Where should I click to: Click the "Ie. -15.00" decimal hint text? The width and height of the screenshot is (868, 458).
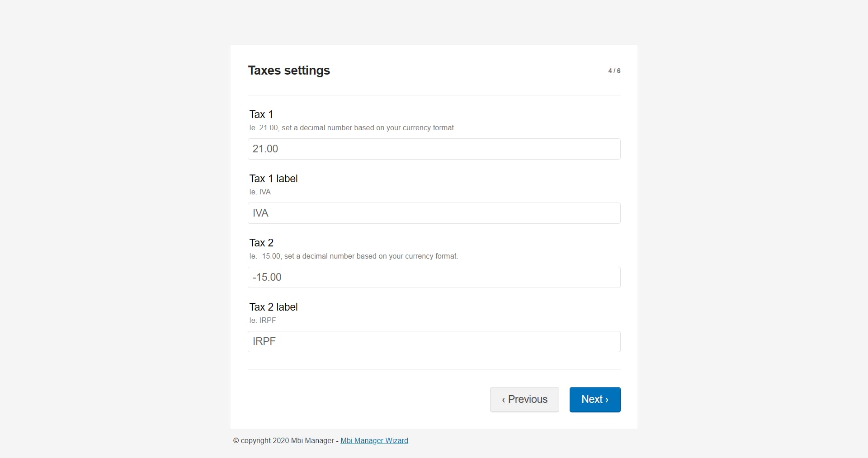353,256
